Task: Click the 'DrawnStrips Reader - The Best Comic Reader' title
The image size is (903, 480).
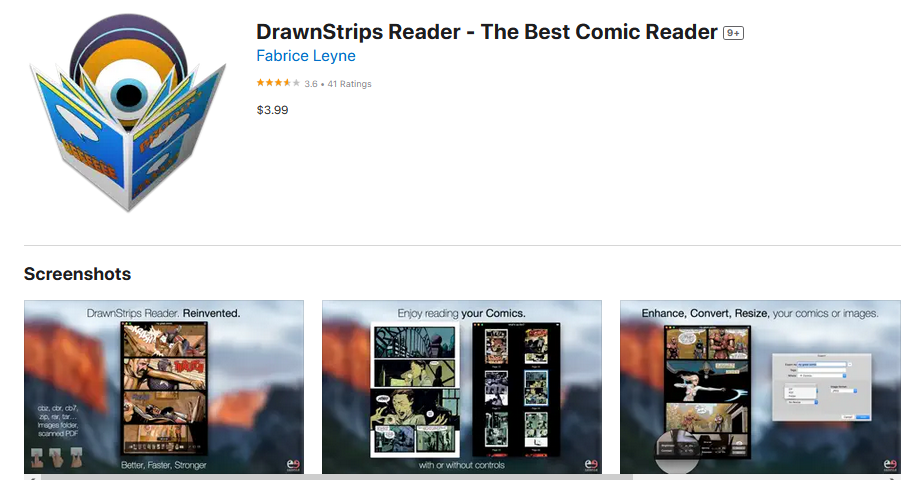Action: 487,32
